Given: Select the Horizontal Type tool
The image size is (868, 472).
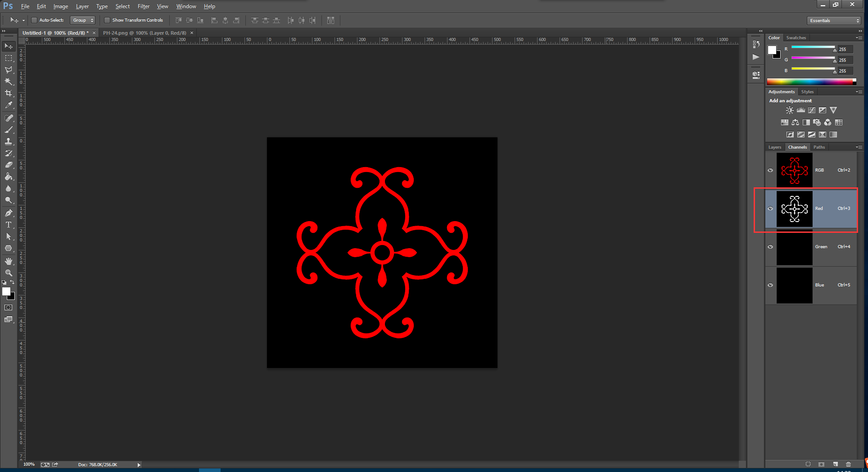Looking at the screenshot, I should [9, 225].
